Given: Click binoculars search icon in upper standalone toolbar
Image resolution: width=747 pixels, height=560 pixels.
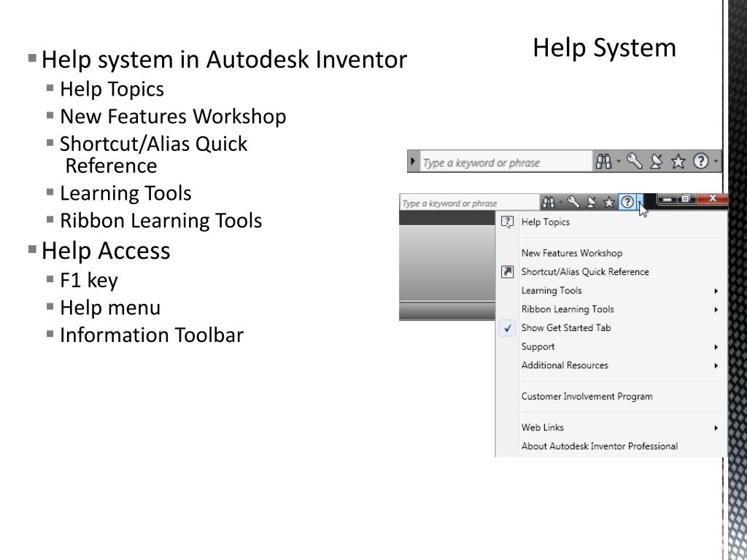Looking at the screenshot, I should coord(603,162).
